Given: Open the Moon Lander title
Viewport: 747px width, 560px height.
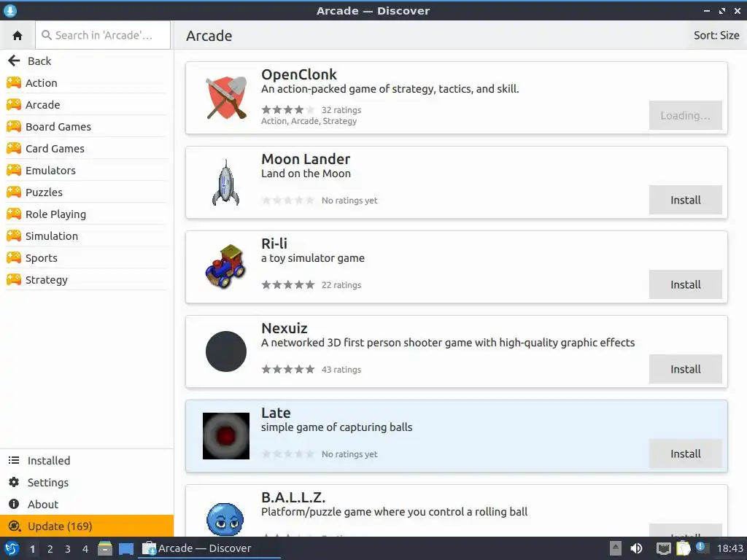Looking at the screenshot, I should 306,159.
